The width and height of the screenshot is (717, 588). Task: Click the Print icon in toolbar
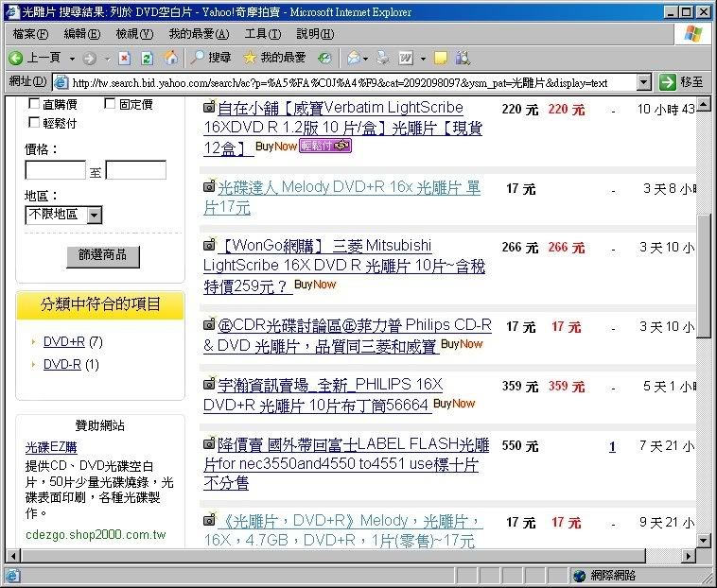[383, 58]
